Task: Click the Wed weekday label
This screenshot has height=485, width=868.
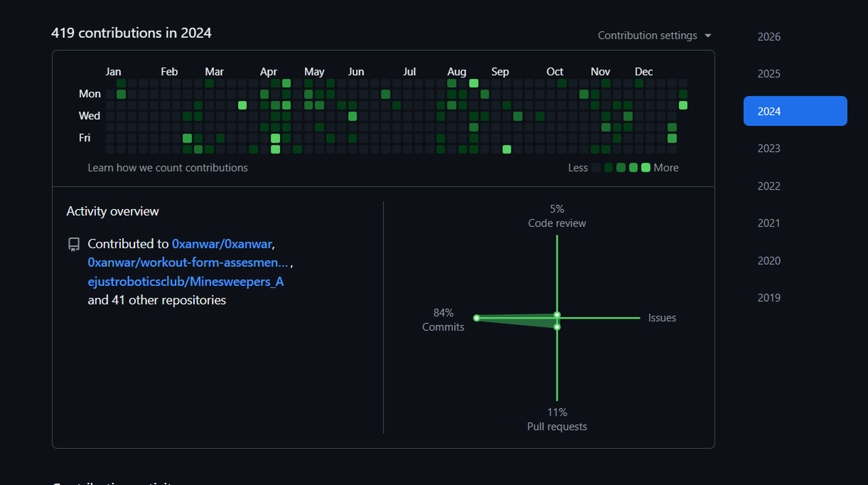Action: pyautogui.click(x=90, y=116)
